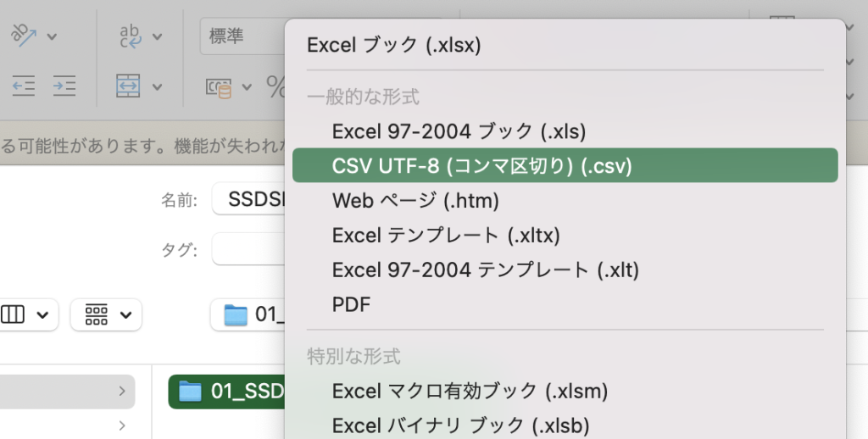This screenshot has width=868, height=439.
Task: Open the grouping options button
Action: click(x=106, y=314)
